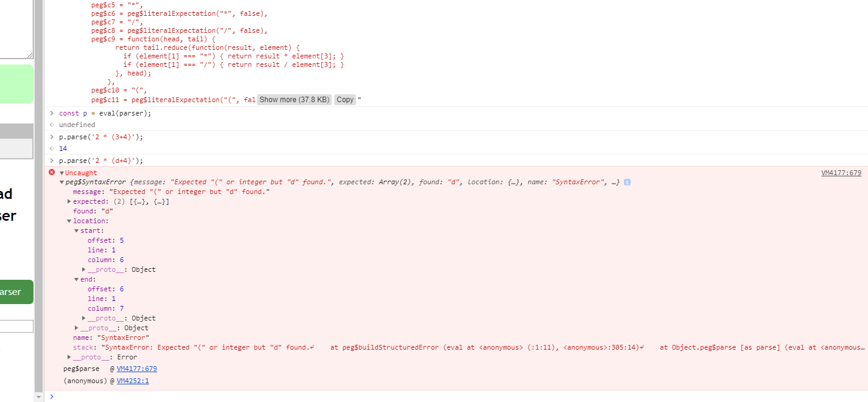The width and height of the screenshot is (868, 402).
Task: Click the return-value arrow beside the result 14
Action: point(51,148)
